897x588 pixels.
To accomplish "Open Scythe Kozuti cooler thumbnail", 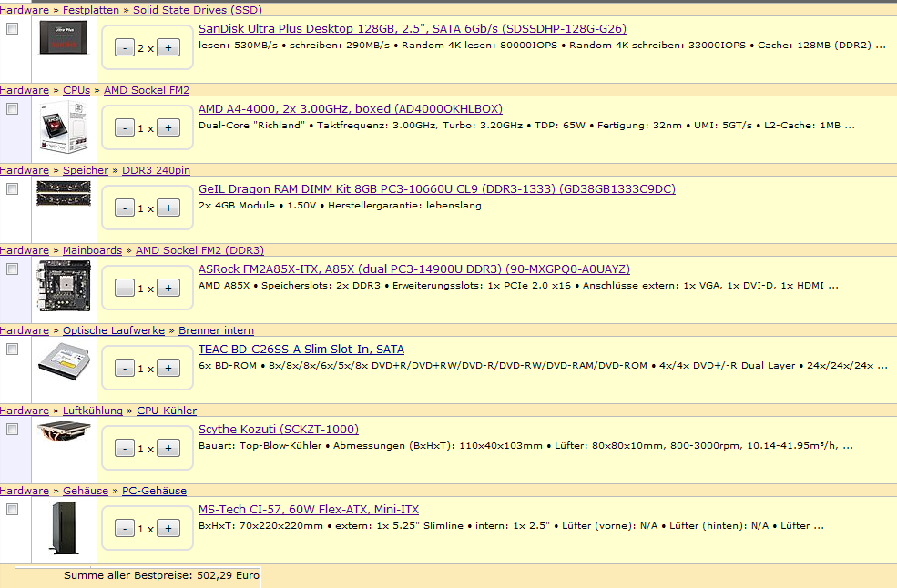I will pos(64,431).
